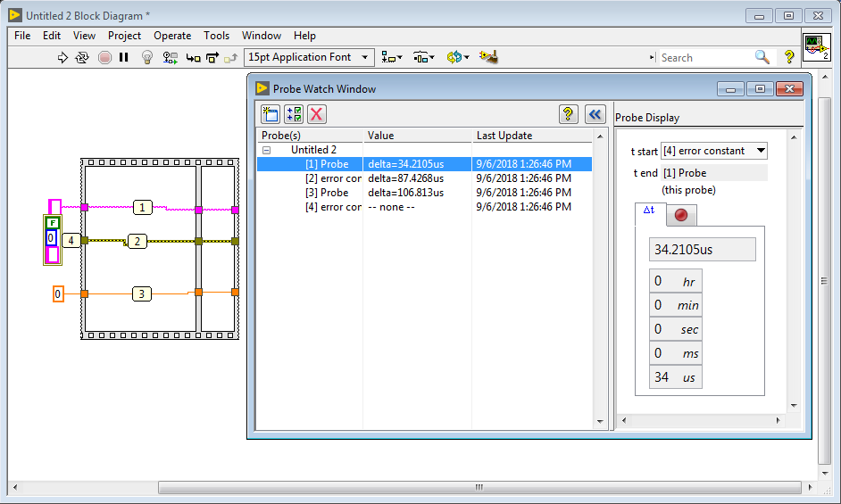
Task: Click the orange 0 numeric constant
Action: [x=58, y=293]
